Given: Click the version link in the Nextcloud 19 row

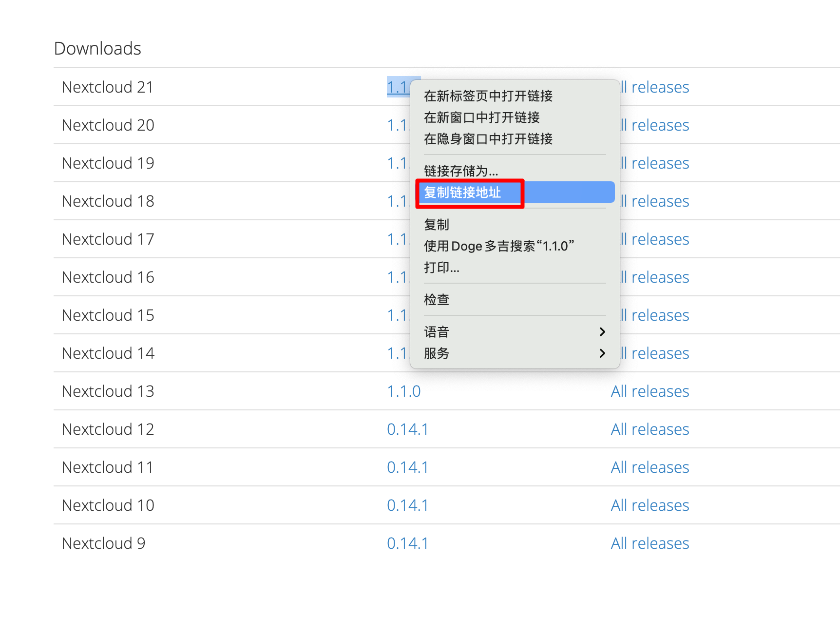Looking at the screenshot, I should (x=398, y=163).
